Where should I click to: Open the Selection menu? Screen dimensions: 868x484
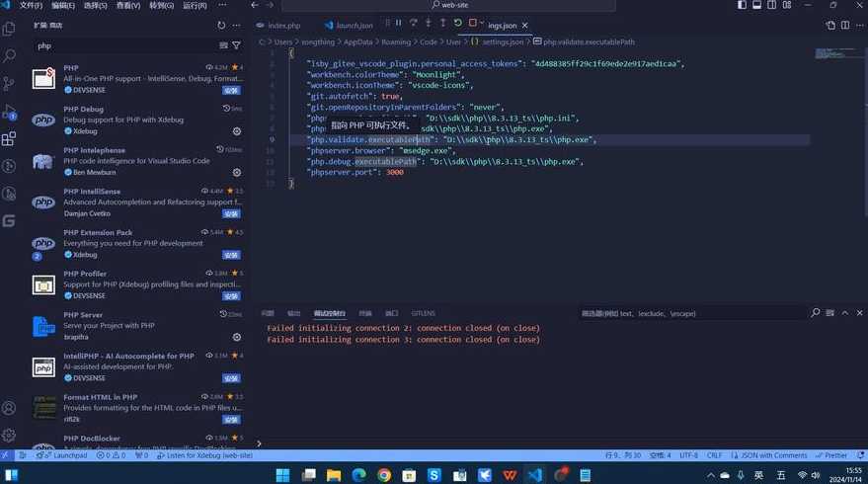[x=95, y=5]
